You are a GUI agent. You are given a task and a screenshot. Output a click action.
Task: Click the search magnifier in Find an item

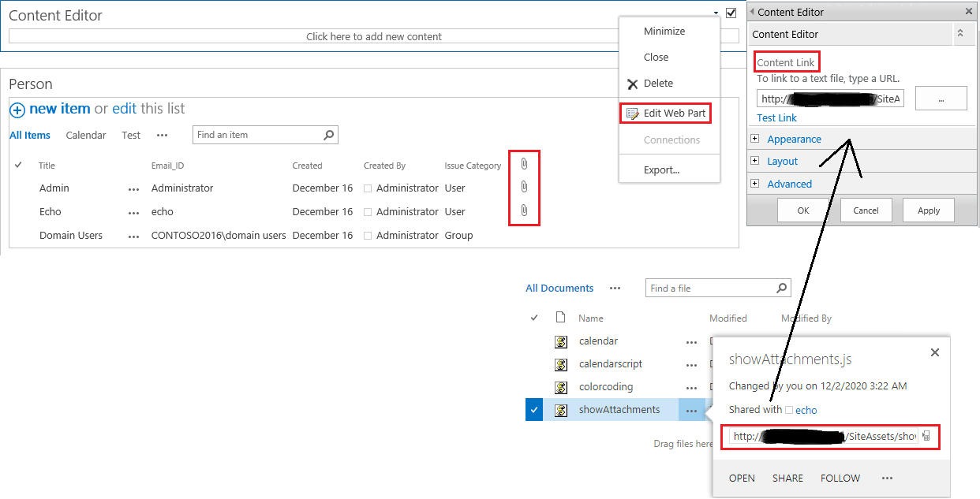[328, 135]
